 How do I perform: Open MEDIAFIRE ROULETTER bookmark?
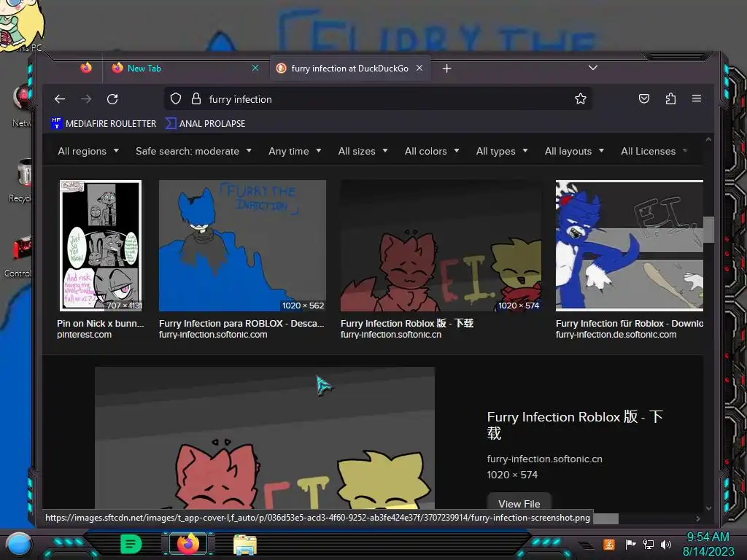[104, 123]
